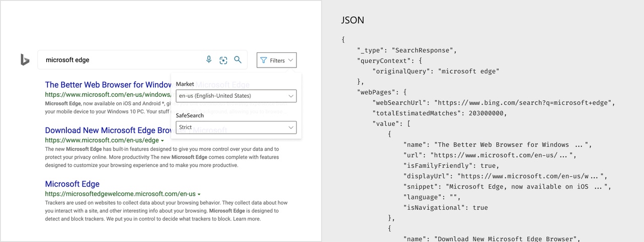Open the Filters dropdown button
Viewport: 644px width, 242px height.
coord(276,60)
